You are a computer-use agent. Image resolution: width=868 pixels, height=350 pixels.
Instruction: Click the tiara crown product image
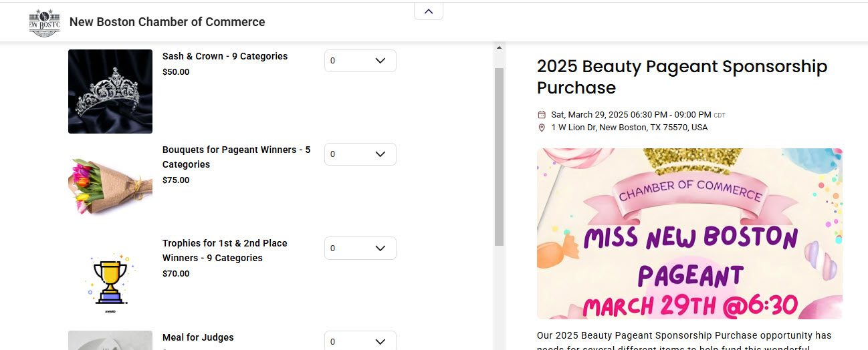[x=110, y=92]
